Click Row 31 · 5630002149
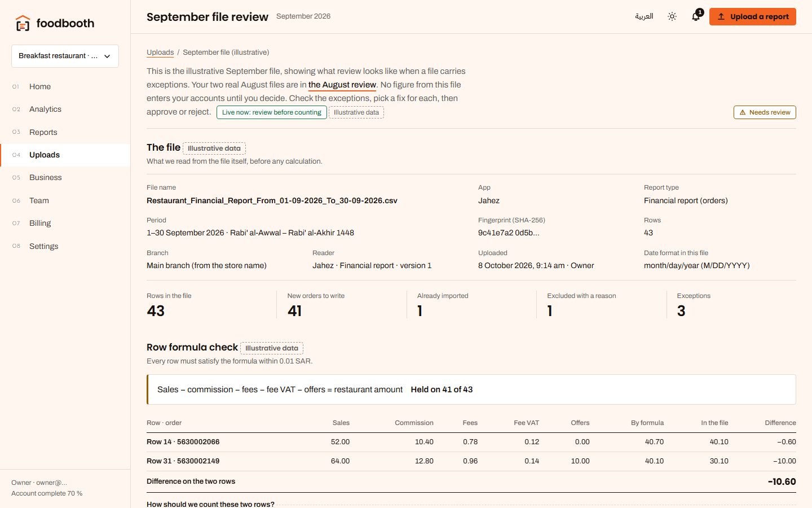 coord(183,461)
